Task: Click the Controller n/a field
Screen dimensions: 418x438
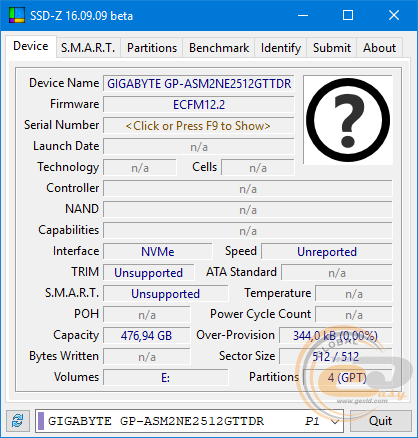Action: click(x=248, y=189)
